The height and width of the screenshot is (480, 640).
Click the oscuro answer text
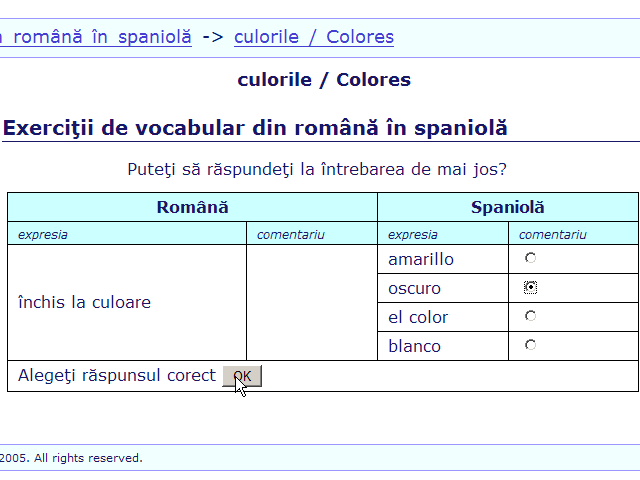point(414,289)
